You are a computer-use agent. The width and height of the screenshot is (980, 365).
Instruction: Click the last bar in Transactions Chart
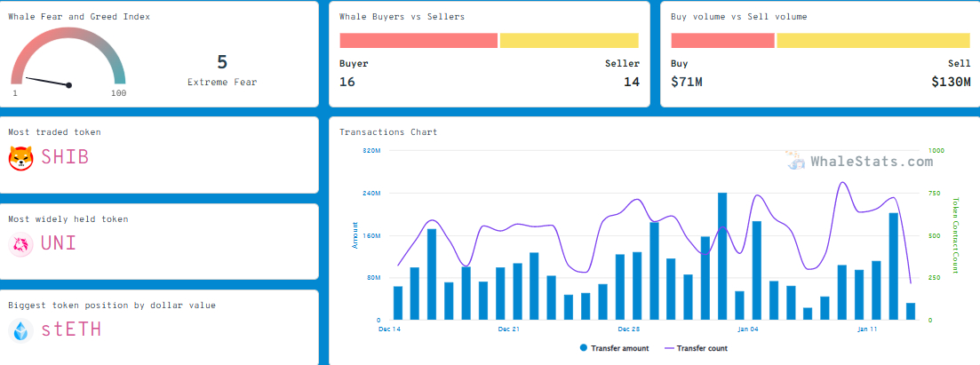coord(911,311)
